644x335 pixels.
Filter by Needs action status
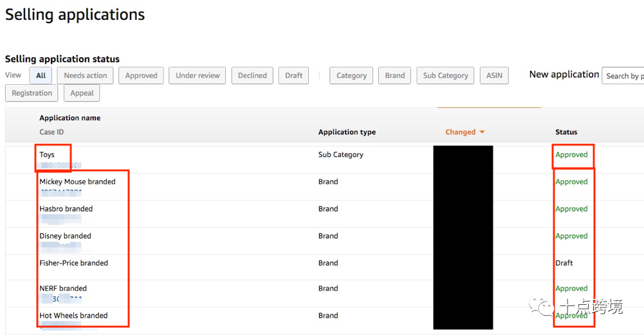pos(86,75)
